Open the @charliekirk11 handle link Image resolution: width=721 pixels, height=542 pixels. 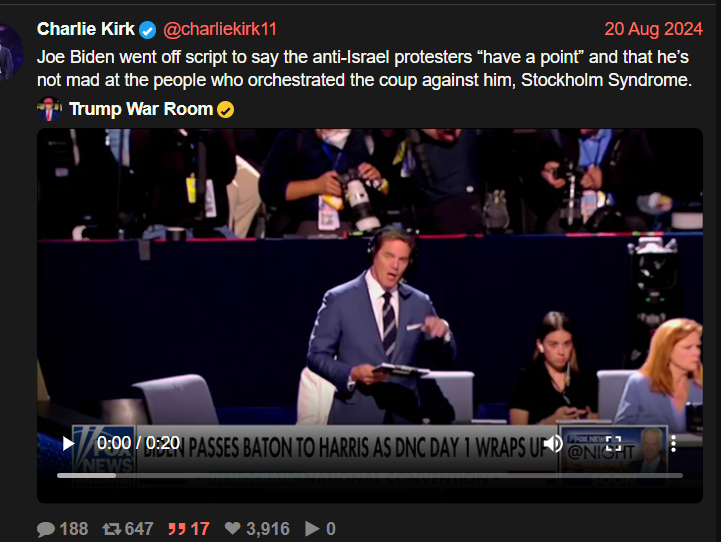point(220,29)
